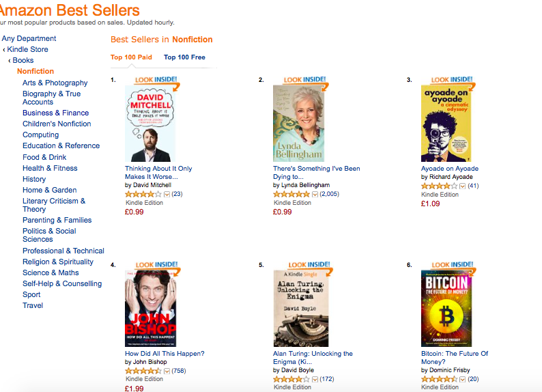This screenshot has width=542, height=392.
Task: Click the Look Inside badge on Lynda Bellingham book
Action: (x=304, y=80)
